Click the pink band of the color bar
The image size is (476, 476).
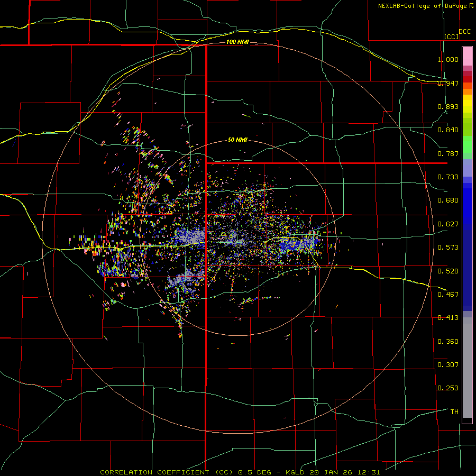click(467, 56)
